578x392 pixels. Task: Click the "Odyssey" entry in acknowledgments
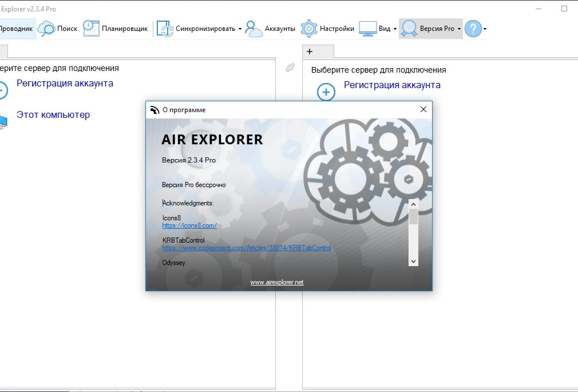point(173,263)
